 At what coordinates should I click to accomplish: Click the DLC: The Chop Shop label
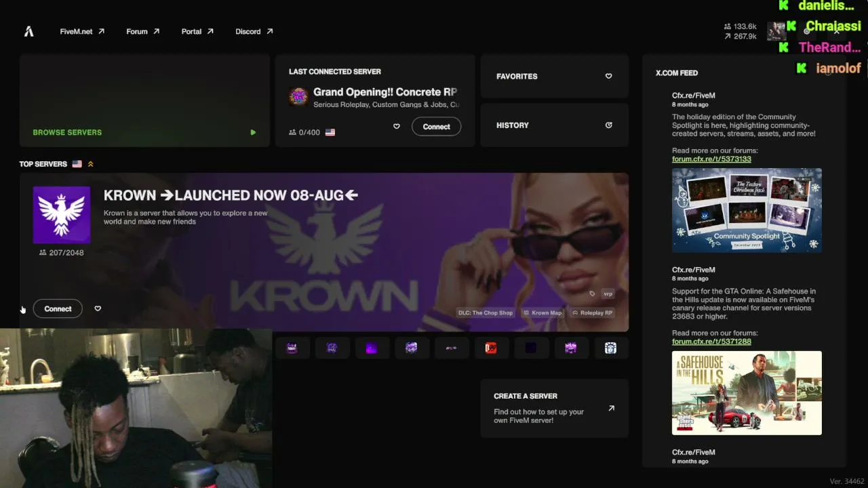tap(486, 312)
